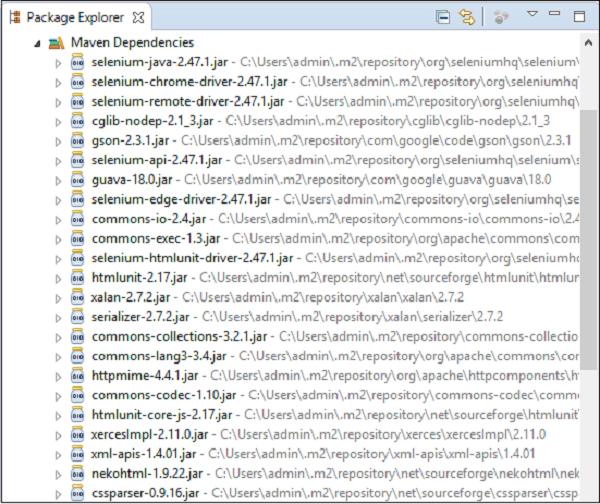
Task: Click jar icon of cssparser-0.9.16.jar
Action: point(78,493)
